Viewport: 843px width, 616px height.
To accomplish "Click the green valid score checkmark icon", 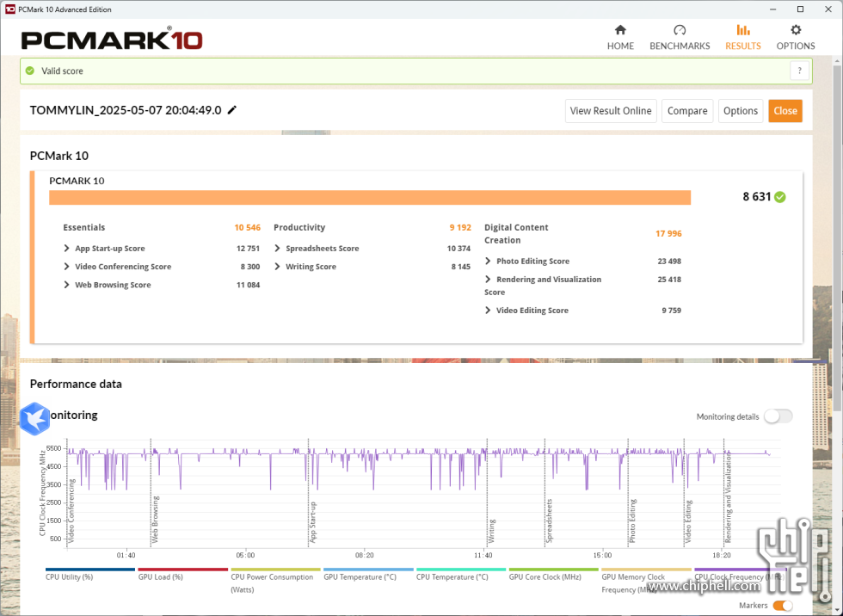I will tap(30, 71).
